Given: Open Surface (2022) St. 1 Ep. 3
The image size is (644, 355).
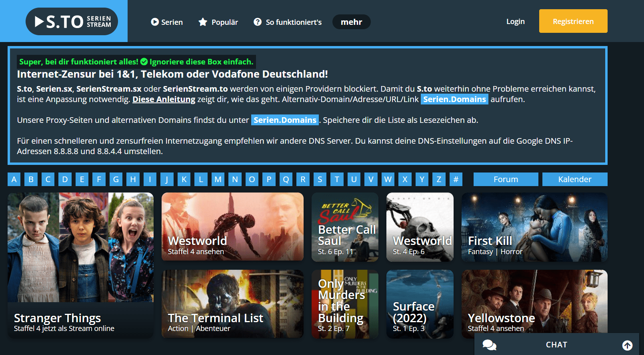Looking at the screenshot, I should coord(420,304).
